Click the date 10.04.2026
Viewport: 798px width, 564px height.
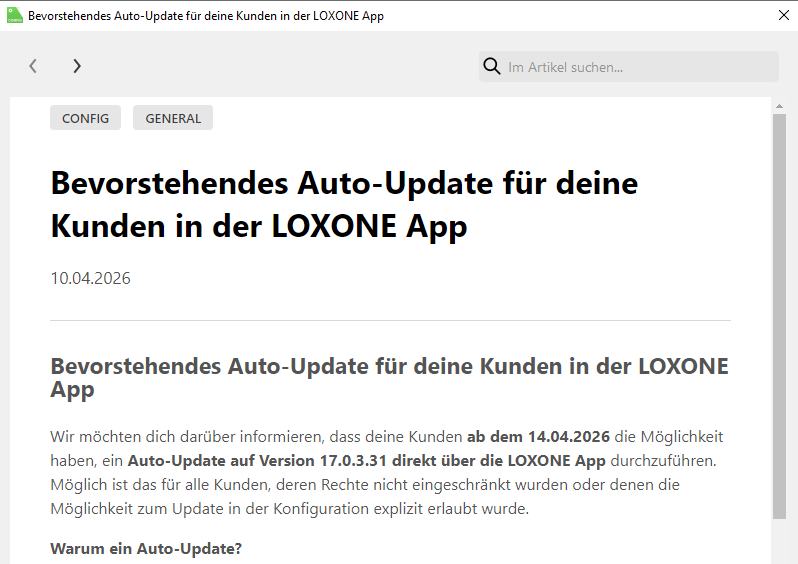91,278
